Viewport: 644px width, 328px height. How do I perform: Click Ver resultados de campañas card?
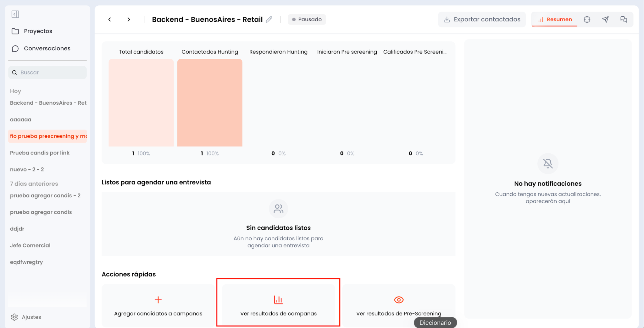click(x=278, y=305)
